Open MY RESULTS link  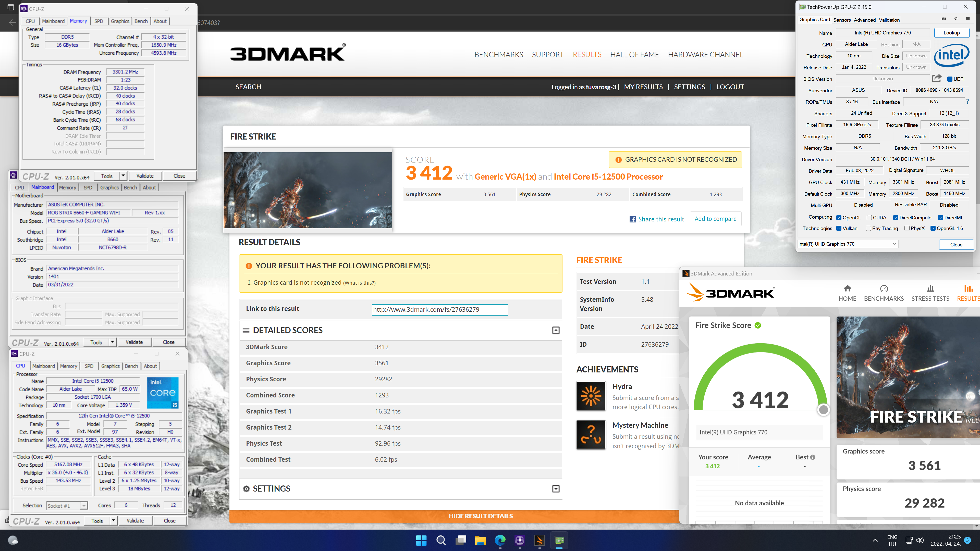coord(643,87)
